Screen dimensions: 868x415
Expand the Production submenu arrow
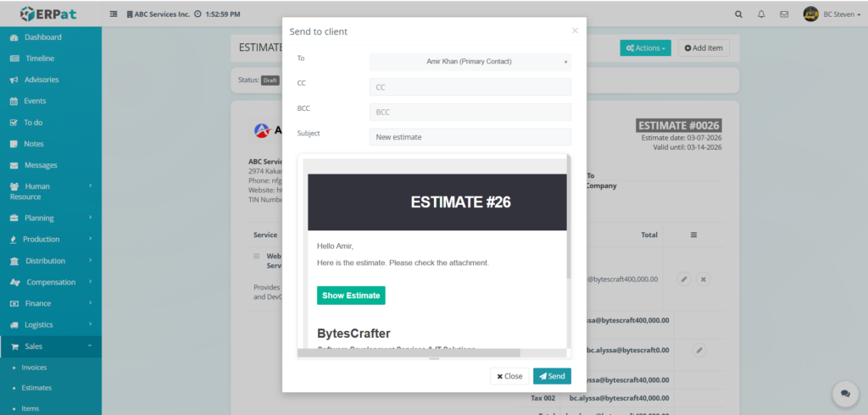(x=90, y=239)
